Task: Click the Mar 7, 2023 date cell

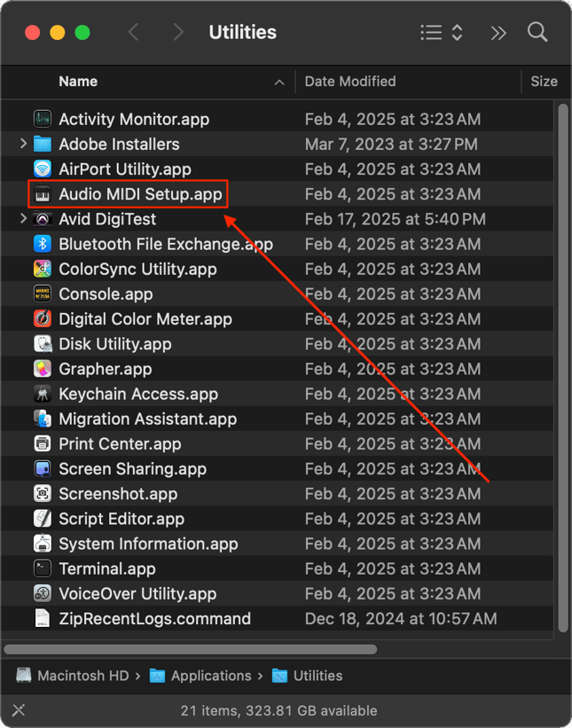Action: [391, 145]
